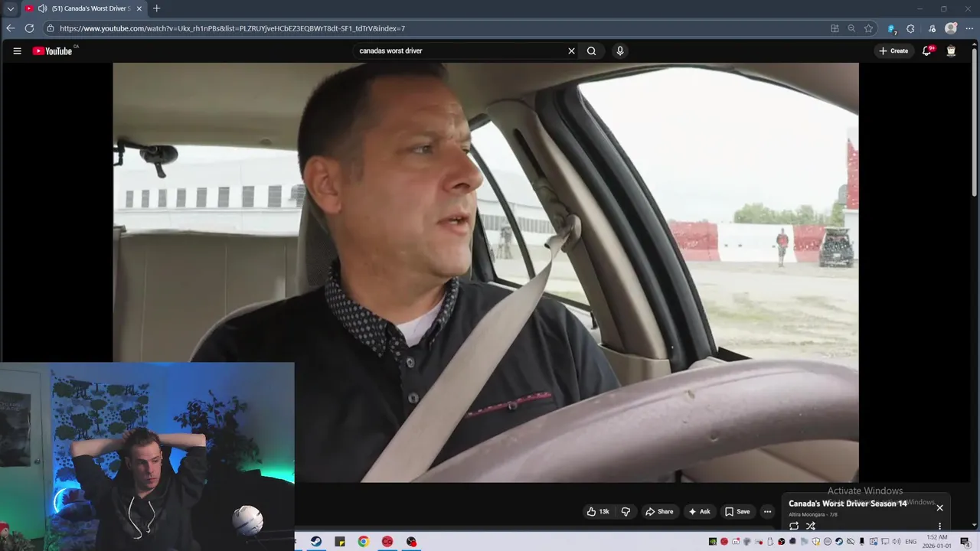The width and height of the screenshot is (980, 551).
Task: Switch the ENG input language
Action: (910, 542)
